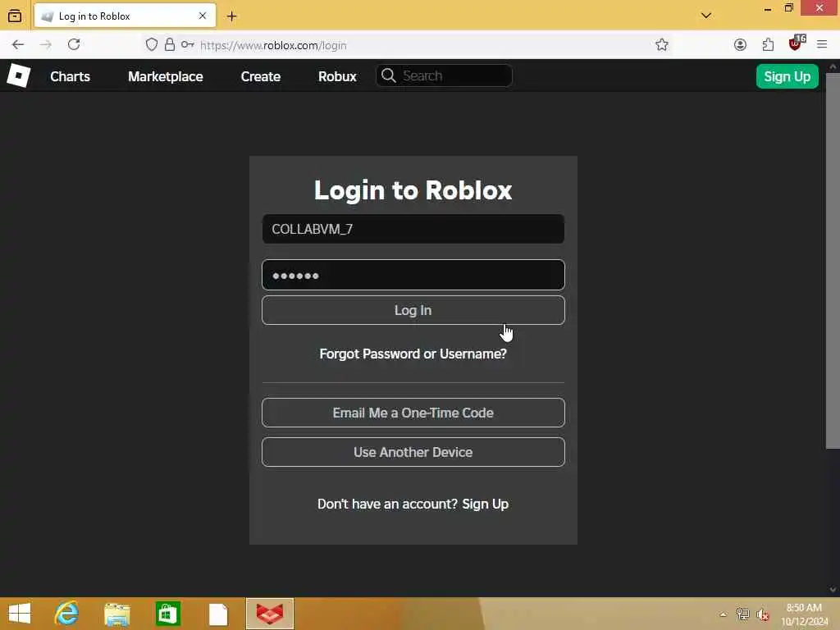Click the Log In button
Image resolution: width=840 pixels, height=630 pixels.
(x=413, y=310)
